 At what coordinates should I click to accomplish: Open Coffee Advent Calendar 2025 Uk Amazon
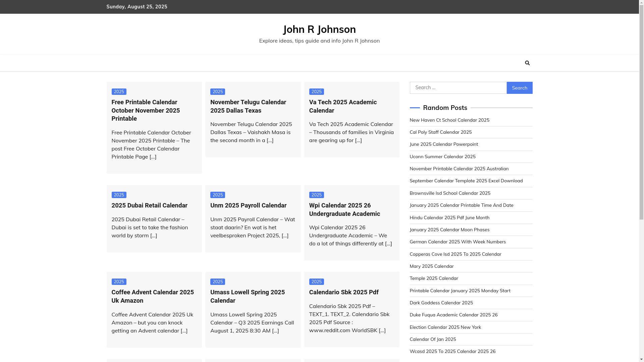153,296
